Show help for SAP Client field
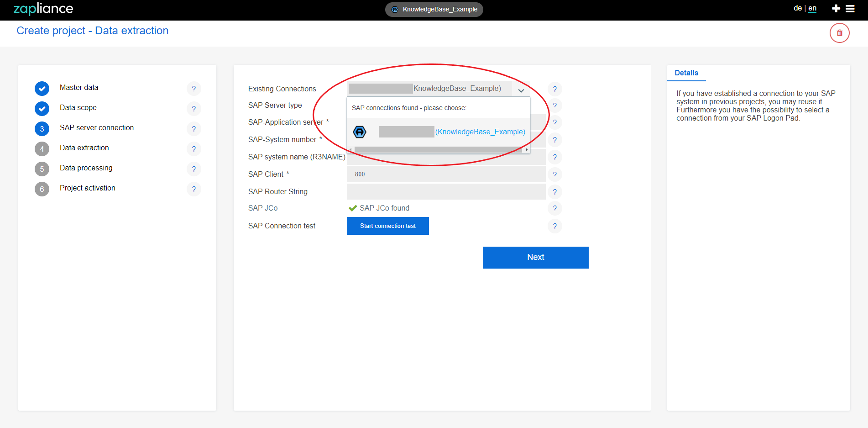 click(555, 174)
